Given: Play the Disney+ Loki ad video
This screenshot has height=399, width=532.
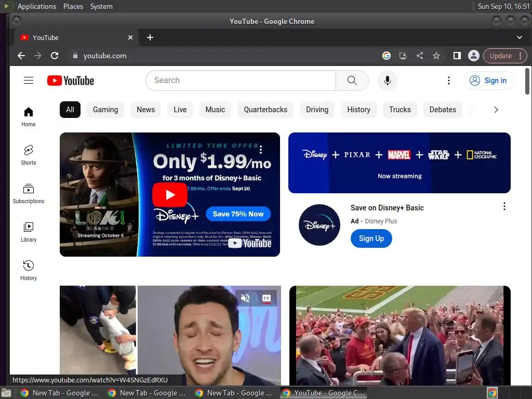Looking at the screenshot, I should 170,195.
